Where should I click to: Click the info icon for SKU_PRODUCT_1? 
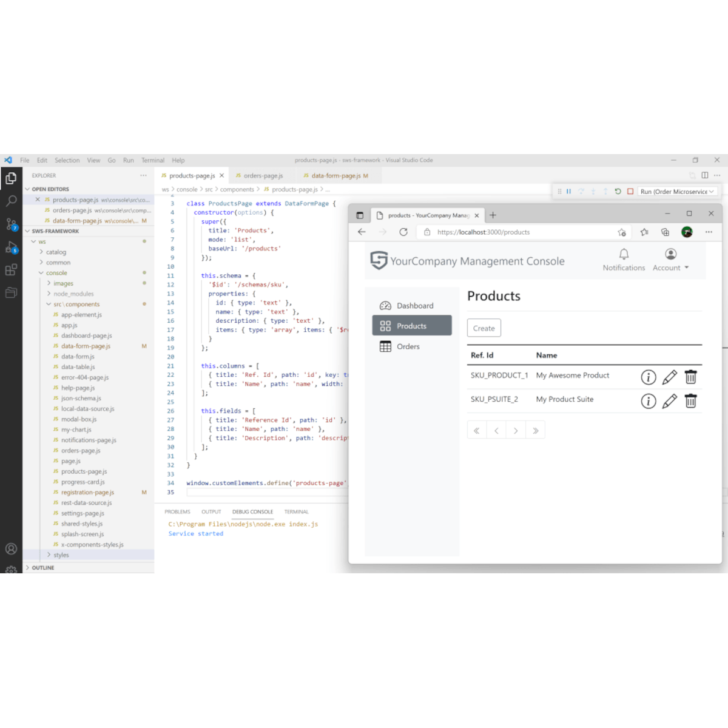click(649, 377)
